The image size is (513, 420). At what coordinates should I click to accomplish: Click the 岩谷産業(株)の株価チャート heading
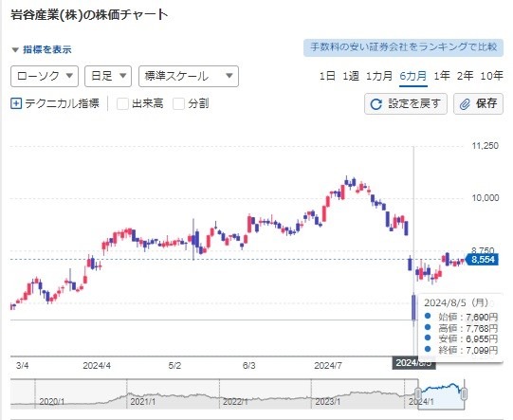click(89, 15)
